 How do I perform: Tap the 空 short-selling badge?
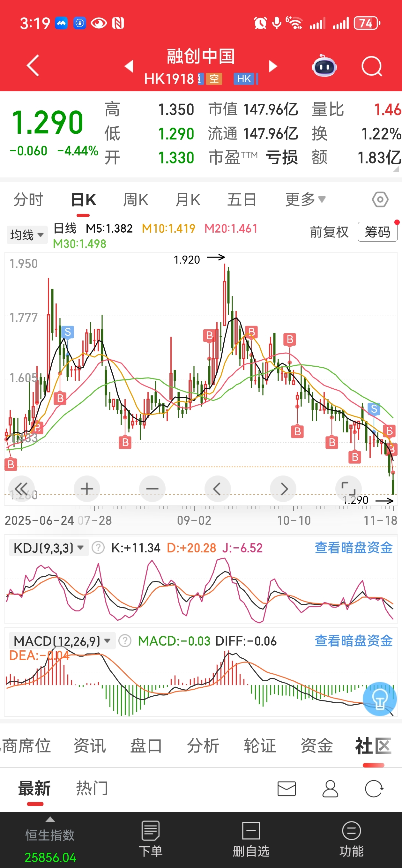pos(214,79)
